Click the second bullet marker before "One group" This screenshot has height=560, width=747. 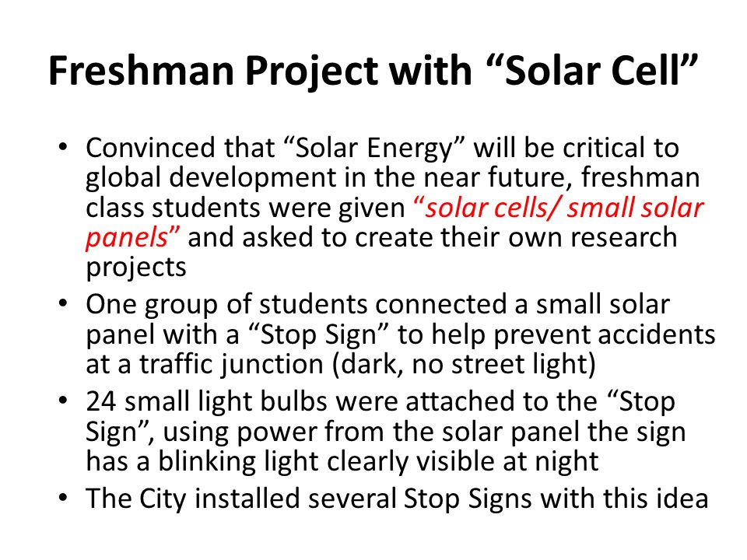pyautogui.click(x=63, y=304)
